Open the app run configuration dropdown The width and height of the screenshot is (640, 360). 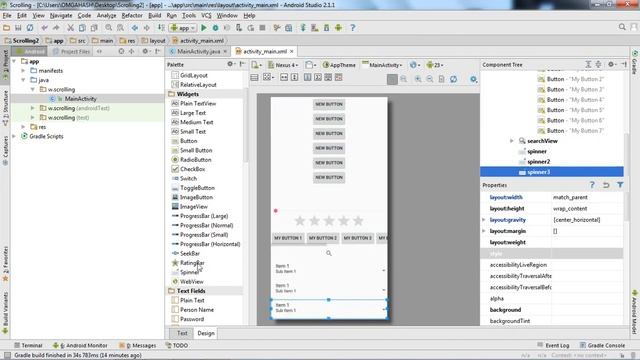click(x=183, y=28)
